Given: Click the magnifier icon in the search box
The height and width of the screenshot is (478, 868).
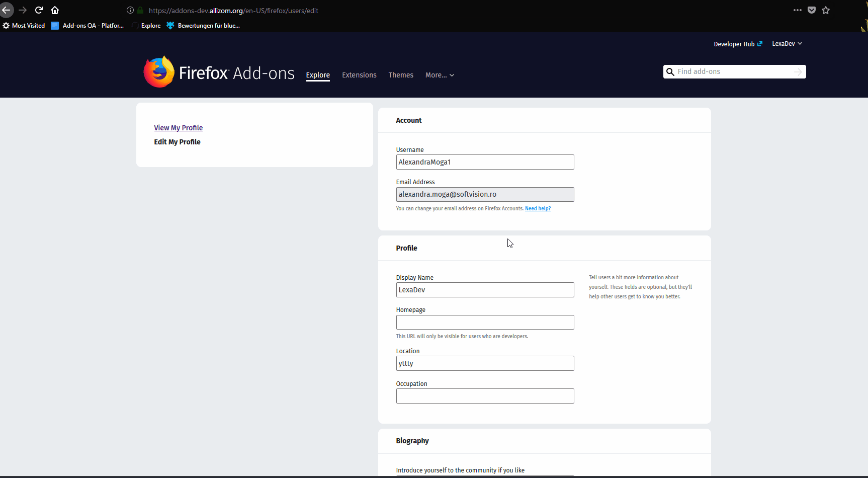Looking at the screenshot, I should point(670,72).
